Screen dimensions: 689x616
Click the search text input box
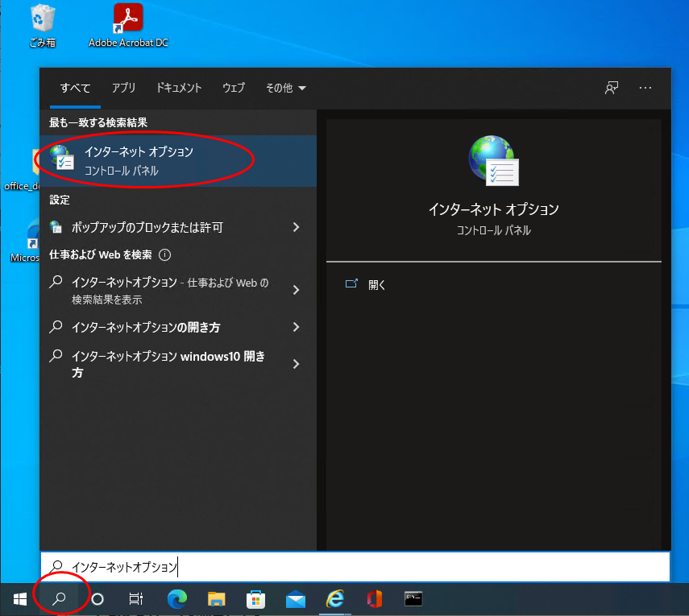[355, 567]
